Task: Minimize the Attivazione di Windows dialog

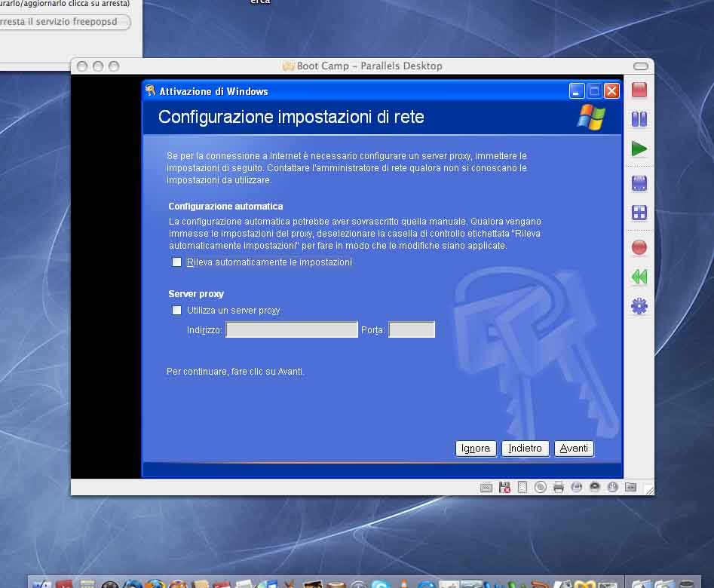Action: (x=577, y=91)
